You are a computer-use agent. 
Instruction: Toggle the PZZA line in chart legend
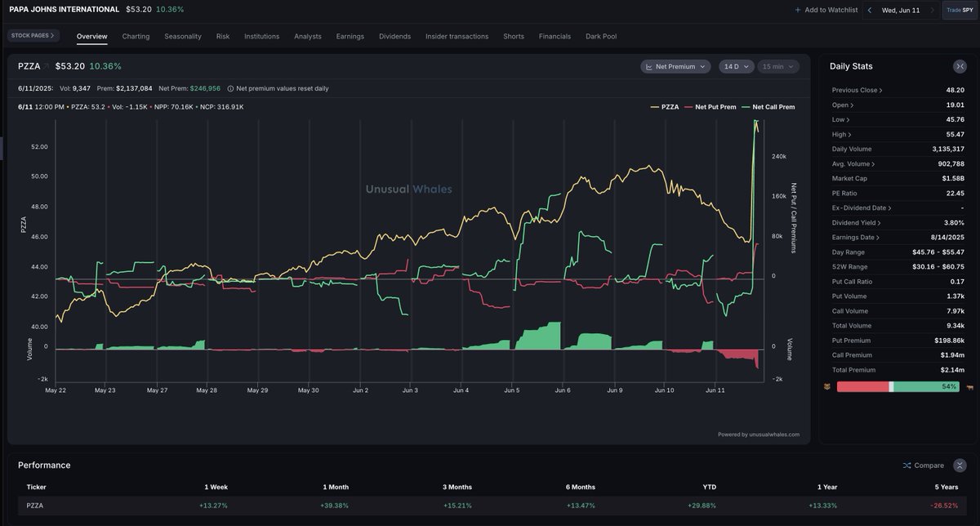(x=664, y=107)
